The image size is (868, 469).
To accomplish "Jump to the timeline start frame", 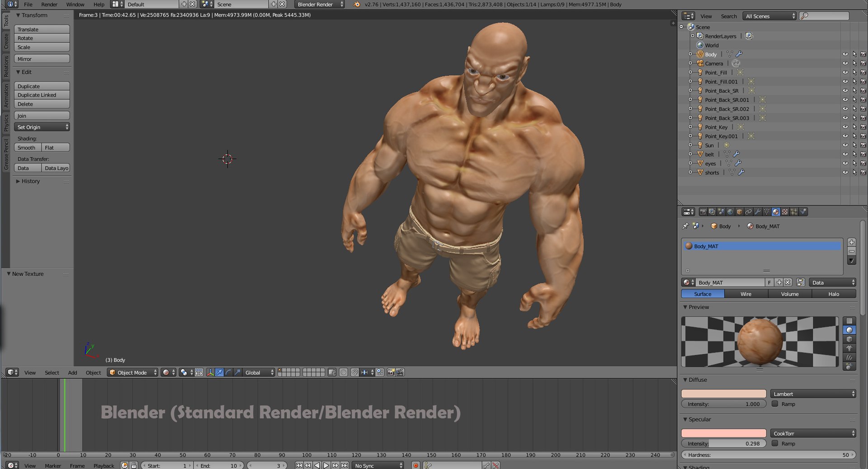I will 299,465.
